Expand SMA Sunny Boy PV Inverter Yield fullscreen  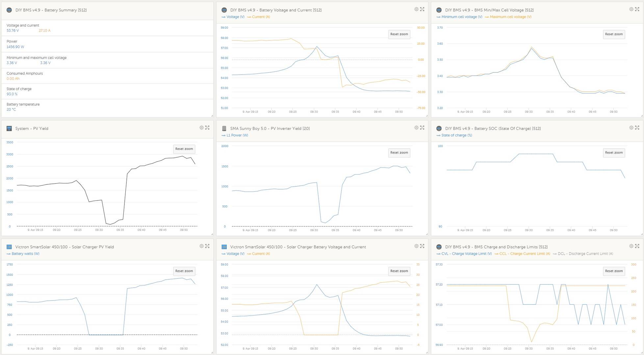pyautogui.click(x=422, y=128)
